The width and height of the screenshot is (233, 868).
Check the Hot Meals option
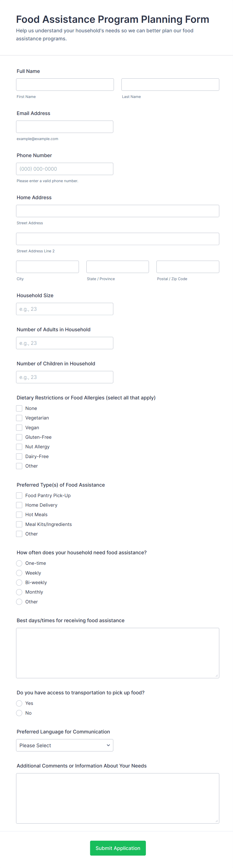[x=19, y=514]
